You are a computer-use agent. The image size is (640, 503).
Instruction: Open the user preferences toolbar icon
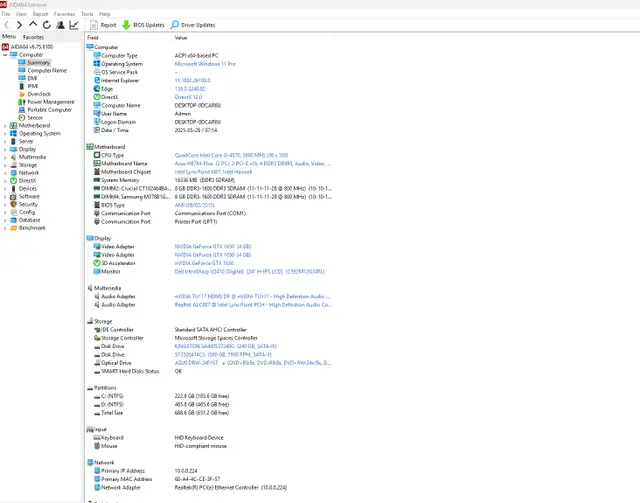tap(60, 25)
